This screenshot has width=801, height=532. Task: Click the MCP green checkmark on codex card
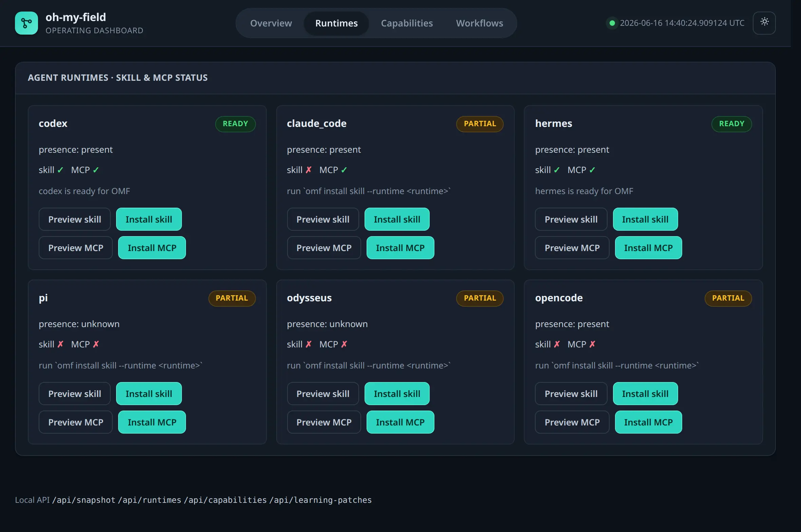click(x=96, y=170)
